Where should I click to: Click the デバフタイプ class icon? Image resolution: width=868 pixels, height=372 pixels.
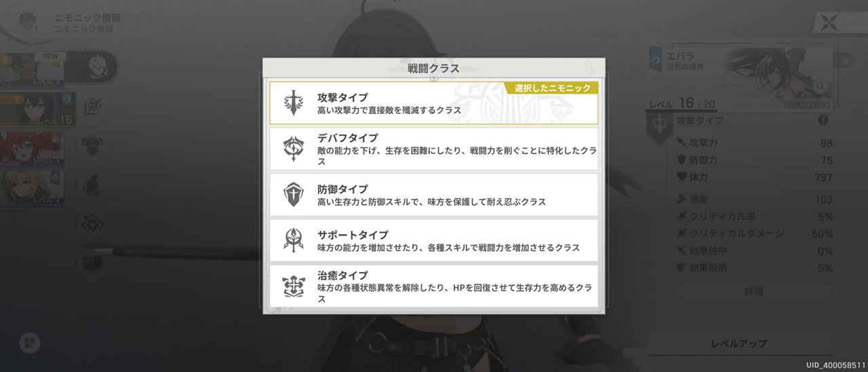294,149
